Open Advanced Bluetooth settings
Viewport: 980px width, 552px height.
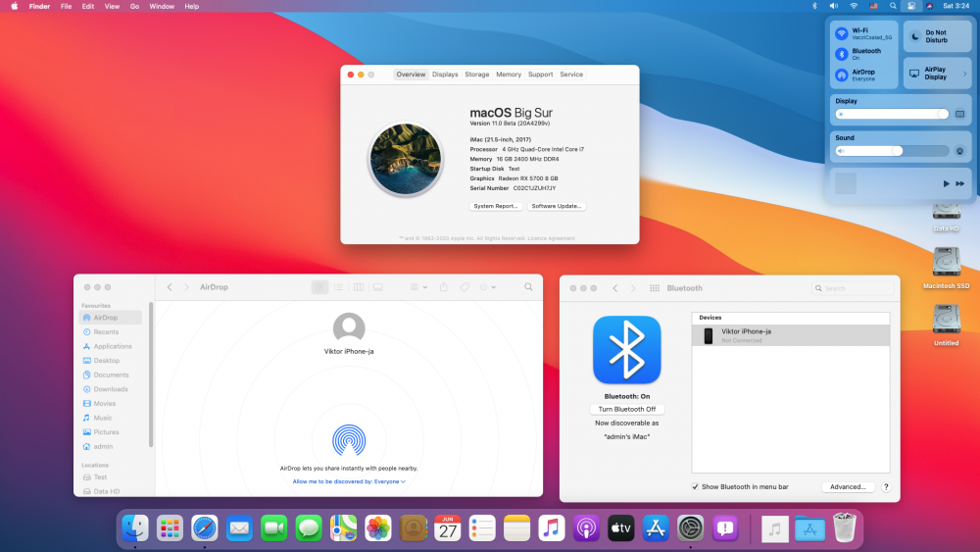tap(848, 486)
